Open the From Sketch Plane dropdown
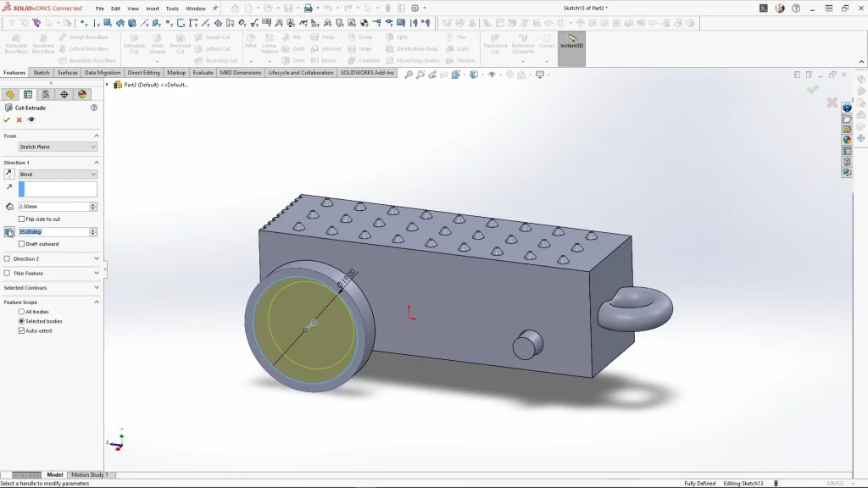 coord(58,147)
